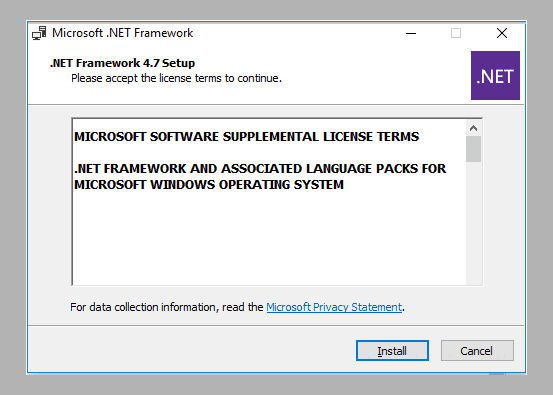Open the Microsoft Privacy Statement link
Screen dimensions: 553x395
pyautogui.click(x=334, y=307)
